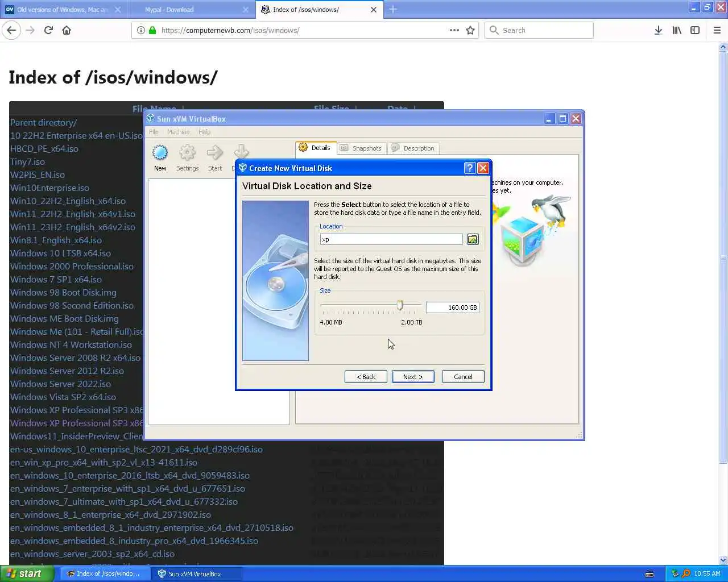This screenshot has height=582, width=728.
Task: Click the 'Sun xVM VirtualBox' taskbar button
Action: [197, 574]
